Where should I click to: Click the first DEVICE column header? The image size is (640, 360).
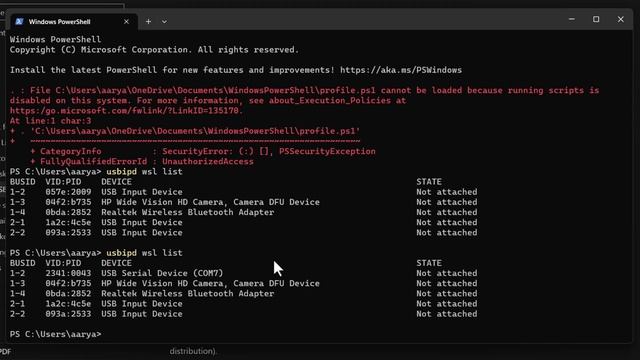coord(116,182)
